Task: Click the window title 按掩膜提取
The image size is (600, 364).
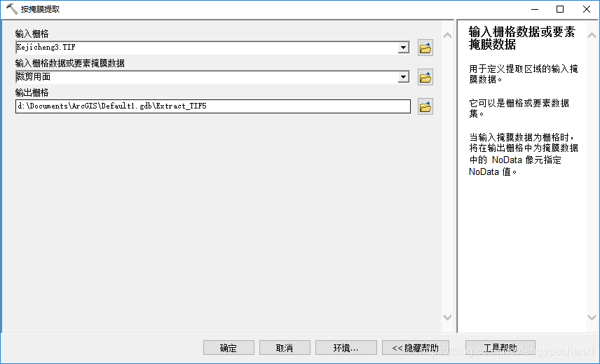Action: pos(40,9)
